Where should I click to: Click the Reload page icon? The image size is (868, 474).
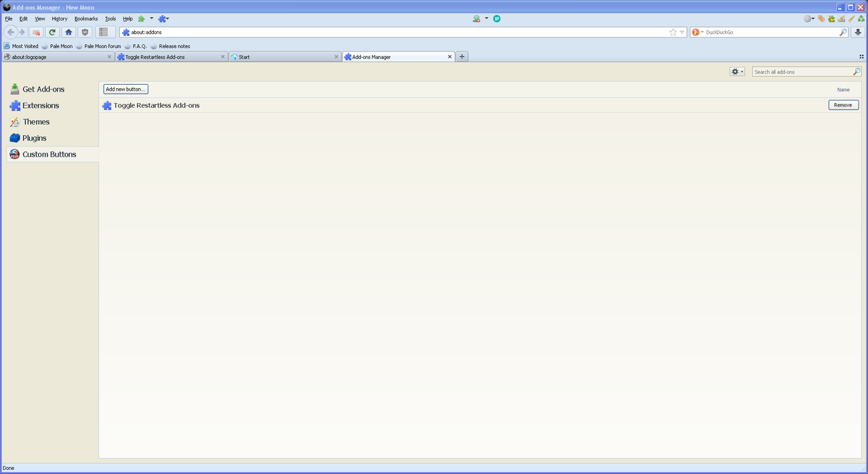click(x=52, y=32)
